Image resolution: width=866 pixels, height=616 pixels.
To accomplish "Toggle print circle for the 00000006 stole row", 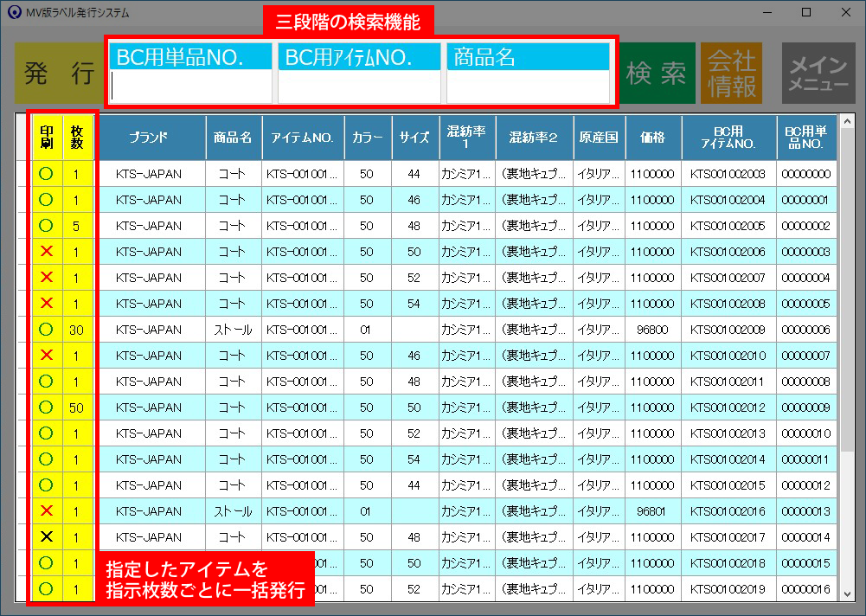I will coord(47,330).
